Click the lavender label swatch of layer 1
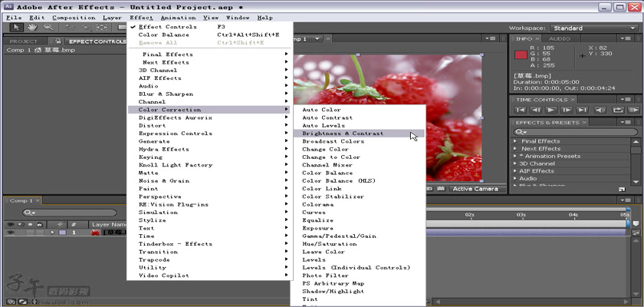 [62, 233]
